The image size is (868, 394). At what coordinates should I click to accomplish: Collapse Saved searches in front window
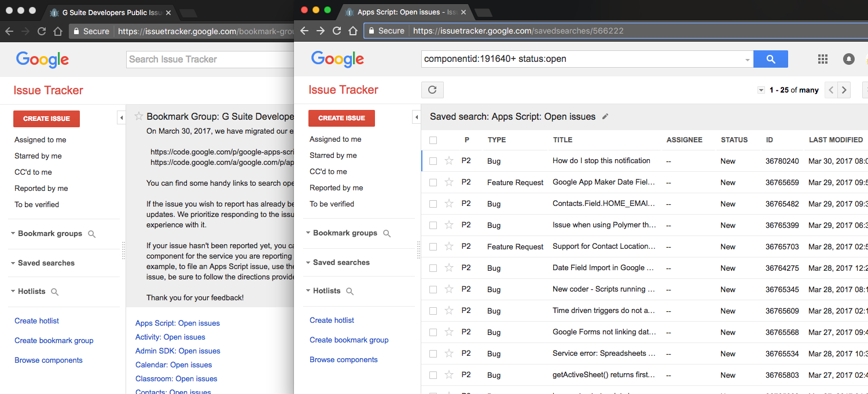[308, 263]
